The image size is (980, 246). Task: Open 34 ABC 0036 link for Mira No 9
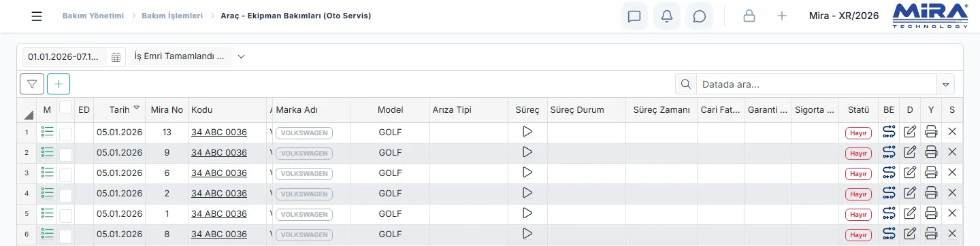click(219, 152)
